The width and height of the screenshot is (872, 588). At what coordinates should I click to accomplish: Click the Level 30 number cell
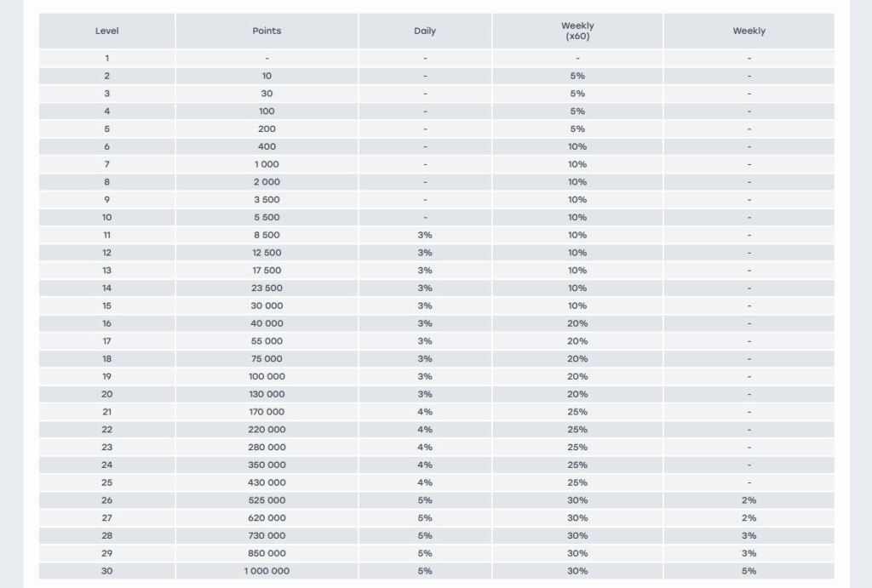pos(106,571)
